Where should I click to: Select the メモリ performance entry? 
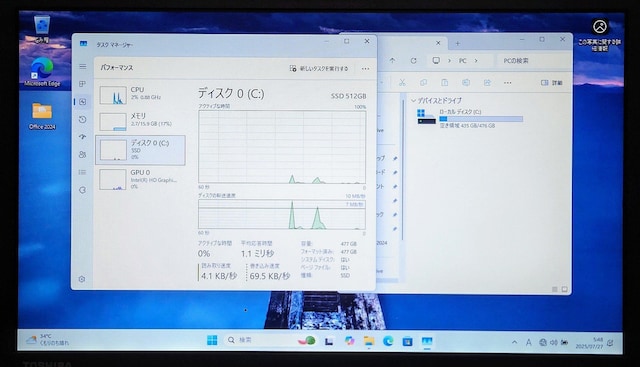[x=141, y=121]
